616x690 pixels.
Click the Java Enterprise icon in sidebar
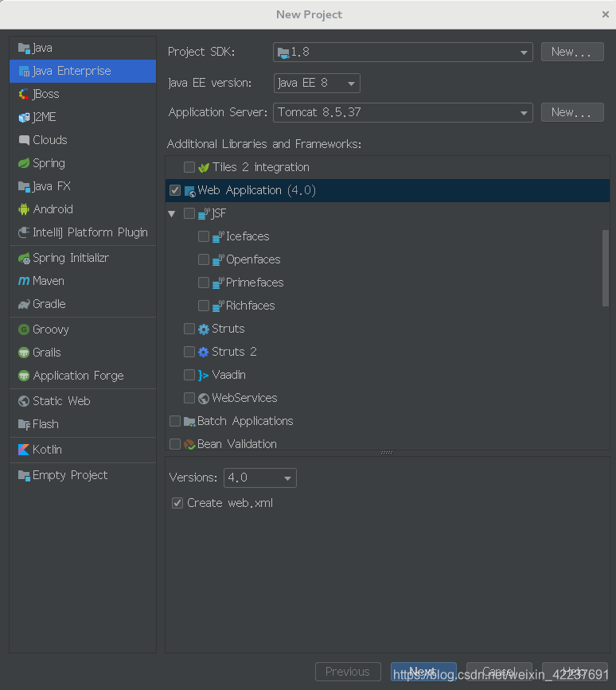(24, 72)
